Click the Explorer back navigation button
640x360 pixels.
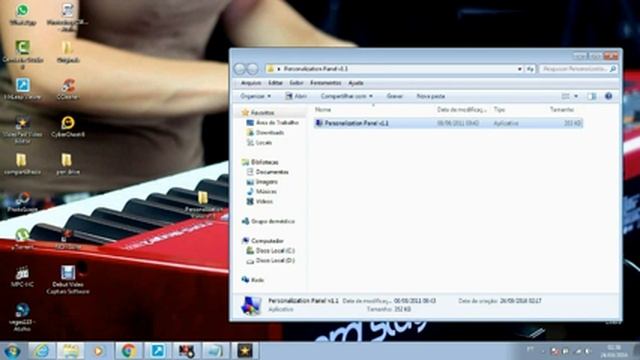[240, 69]
